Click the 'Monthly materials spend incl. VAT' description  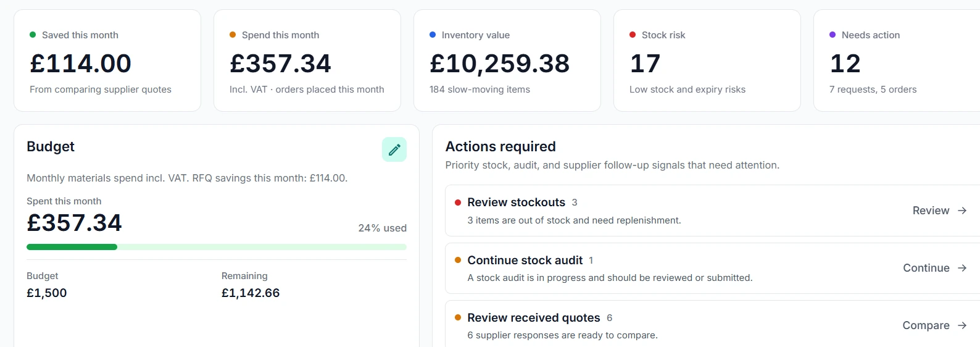(187, 178)
